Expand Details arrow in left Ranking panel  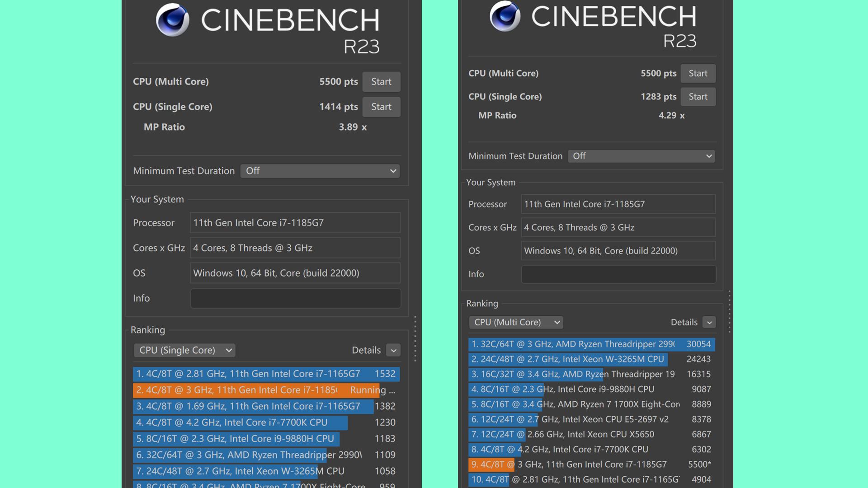click(x=393, y=350)
